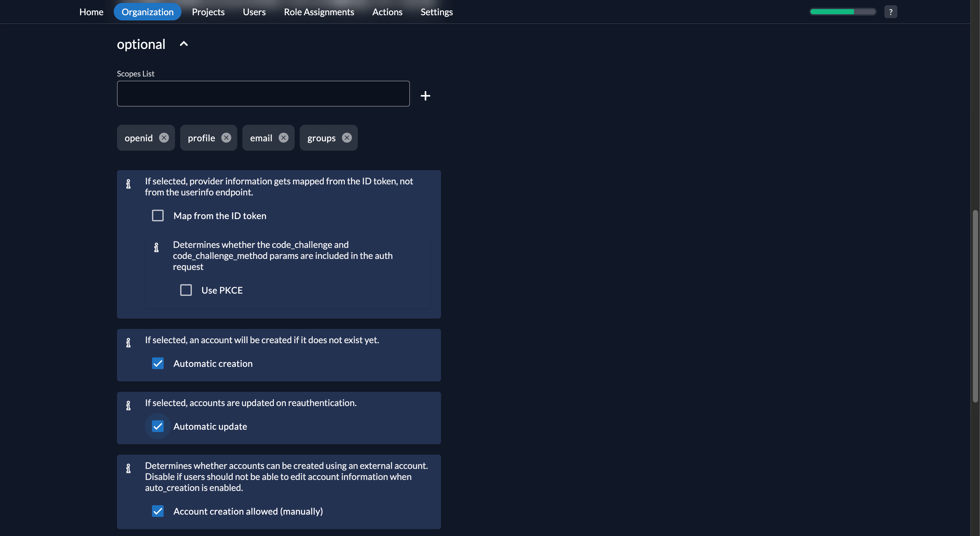The height and width of the screenshot is (536, 980).
Task: Open the Home menu item
Action: (x=91, y=12)
